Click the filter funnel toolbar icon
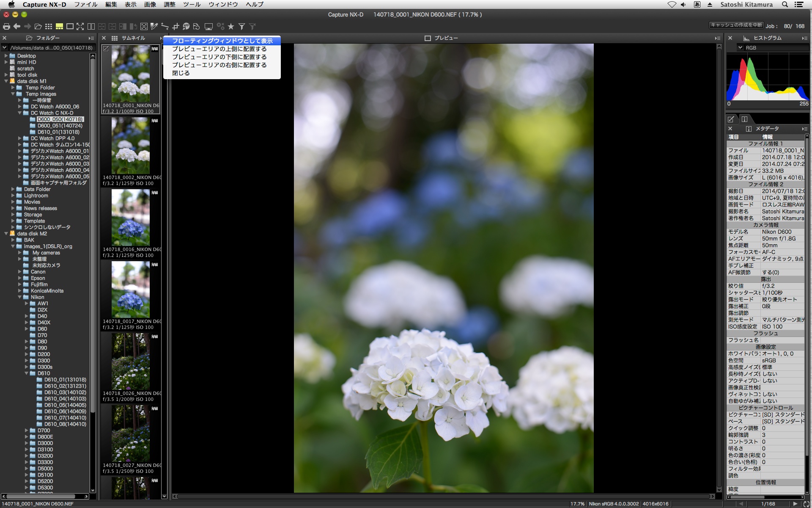 click(241, 26)
